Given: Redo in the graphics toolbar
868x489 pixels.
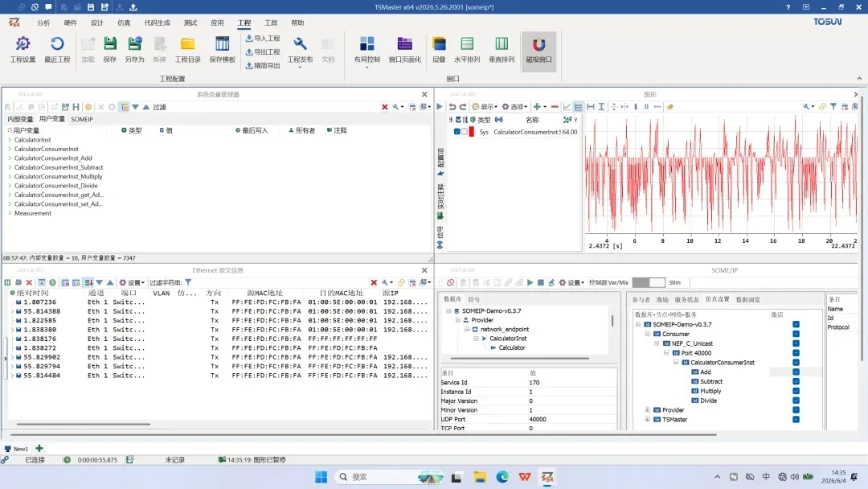Looking at the screenshot, I should tap(463, 107).
